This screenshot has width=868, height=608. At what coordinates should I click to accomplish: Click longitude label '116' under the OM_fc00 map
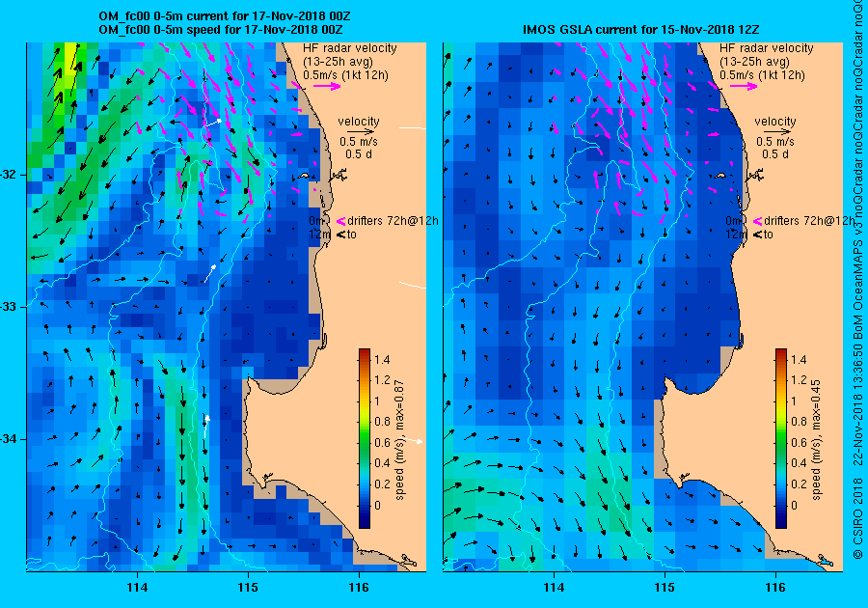[359, 587]
